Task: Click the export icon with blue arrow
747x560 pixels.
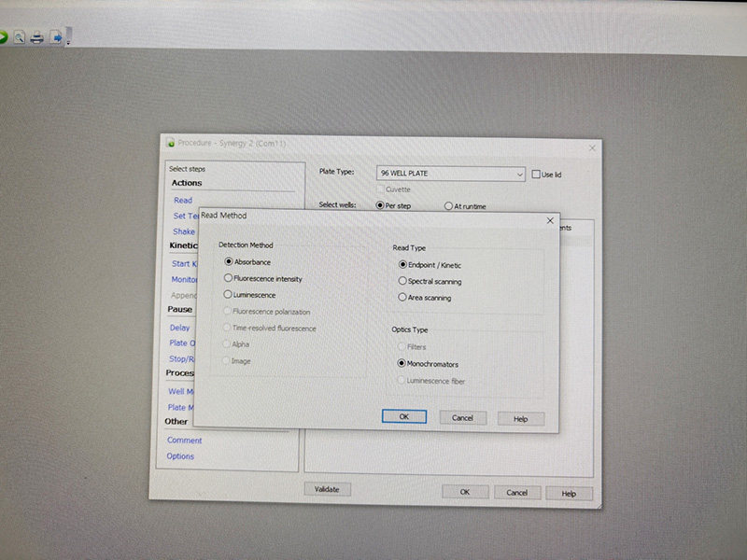Action: pos(55,38)
